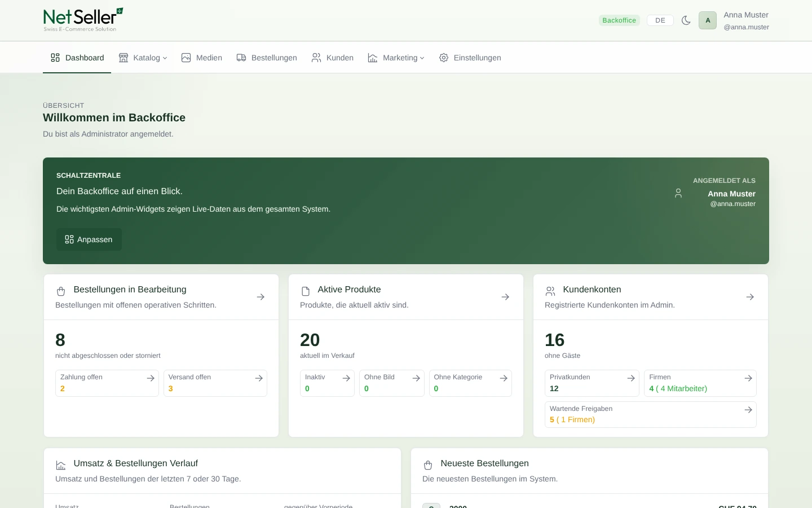Expand the Katalog menu
Screen dimensions: 812x508
(x=143, y=58)
